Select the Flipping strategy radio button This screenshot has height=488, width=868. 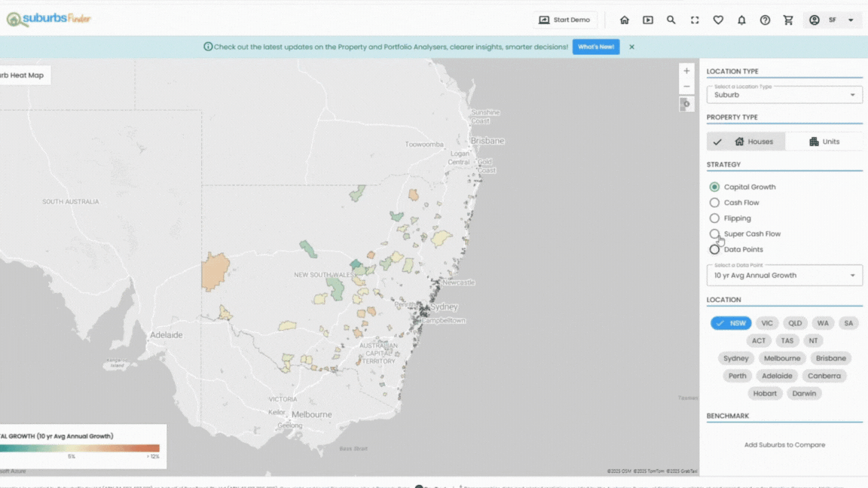click(x=714, y=218)
